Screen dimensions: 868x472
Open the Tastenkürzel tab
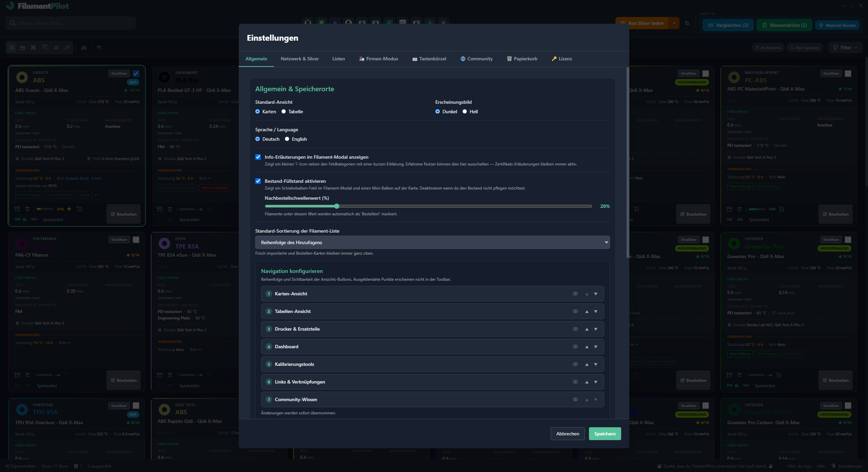pyautogui.click(x=429, y=59)
